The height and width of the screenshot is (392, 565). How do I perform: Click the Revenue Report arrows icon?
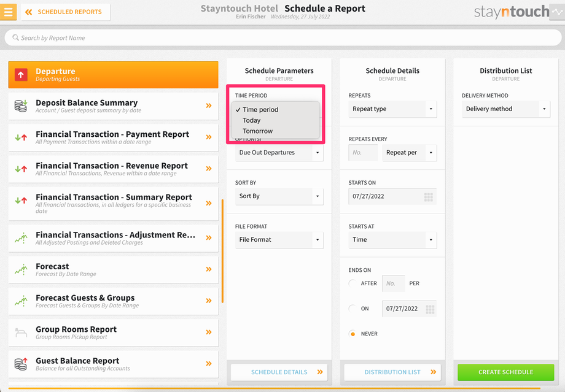pos(21,169)
